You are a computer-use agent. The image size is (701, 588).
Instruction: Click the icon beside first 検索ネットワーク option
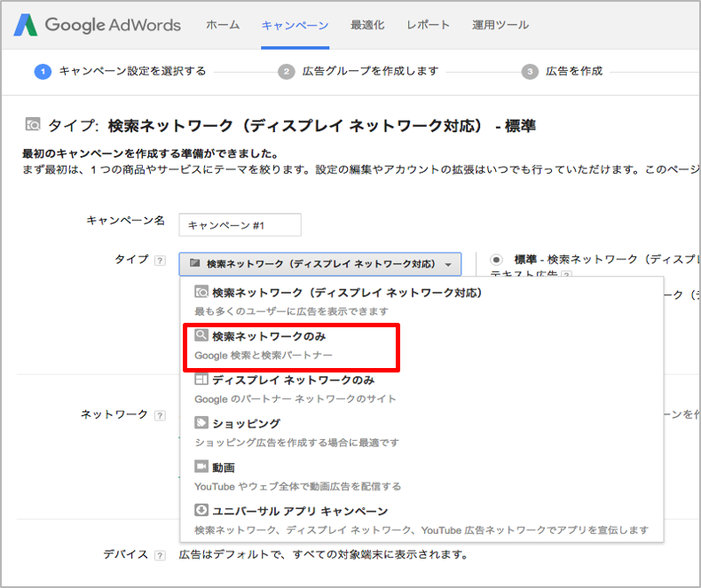[201, 292]
